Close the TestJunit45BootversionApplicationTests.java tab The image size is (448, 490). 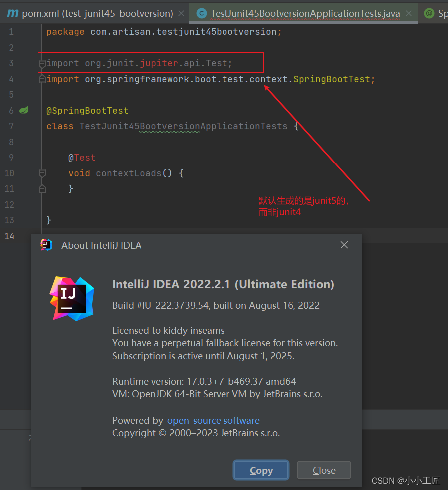[x=409, y=13]
